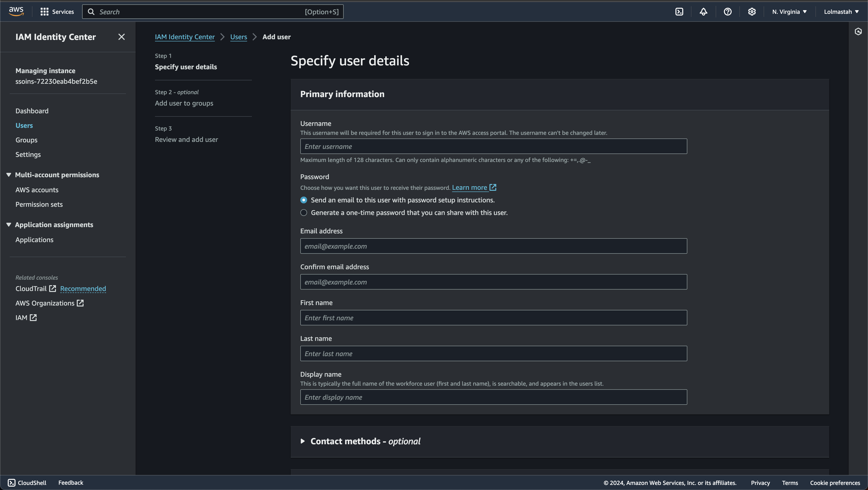Click the instance ID ssoins-72230eab4bef2b5e
The image size is (868, 490).
[x=56, y=81]
